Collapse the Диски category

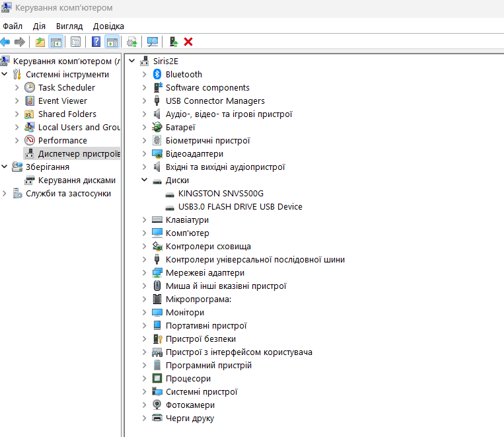tap(144, 180)
